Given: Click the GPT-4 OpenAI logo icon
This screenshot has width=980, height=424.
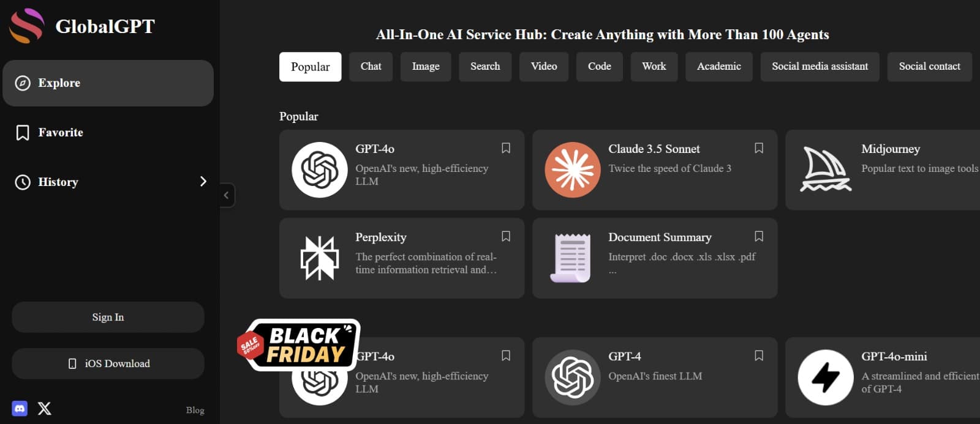Looking at the screenshot, I should pyautogui.click(x=573, y=378).
